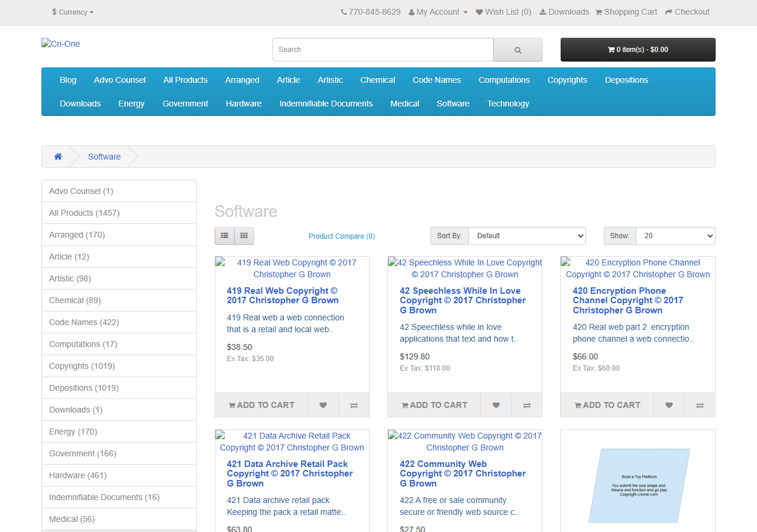Open Medical in the navigation bar
Screen dimensions: 757x532
(405, 103)
